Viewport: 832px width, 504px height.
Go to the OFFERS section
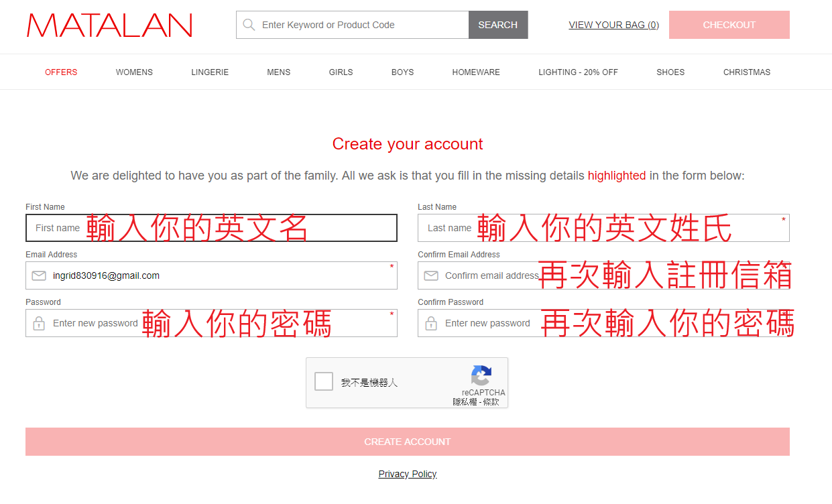(x=61, y=72)
